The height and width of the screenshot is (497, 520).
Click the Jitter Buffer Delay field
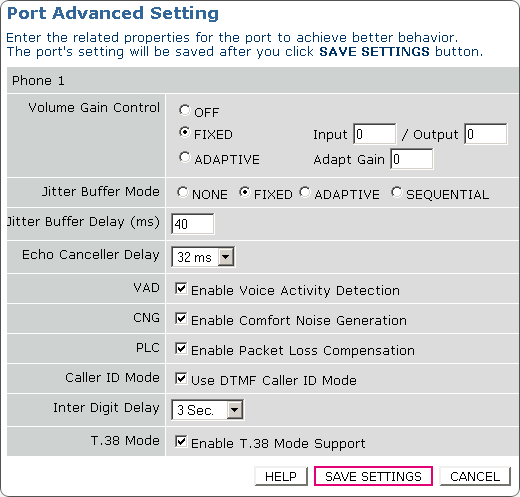[193, 224]
